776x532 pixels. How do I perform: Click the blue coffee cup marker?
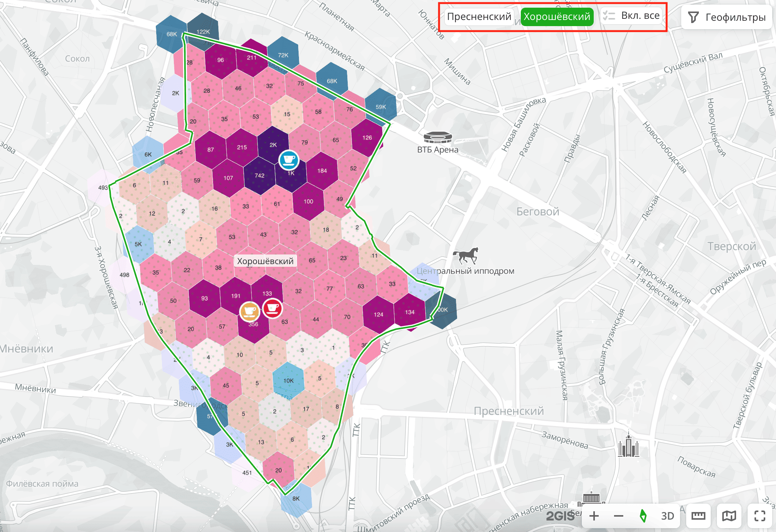289,159
